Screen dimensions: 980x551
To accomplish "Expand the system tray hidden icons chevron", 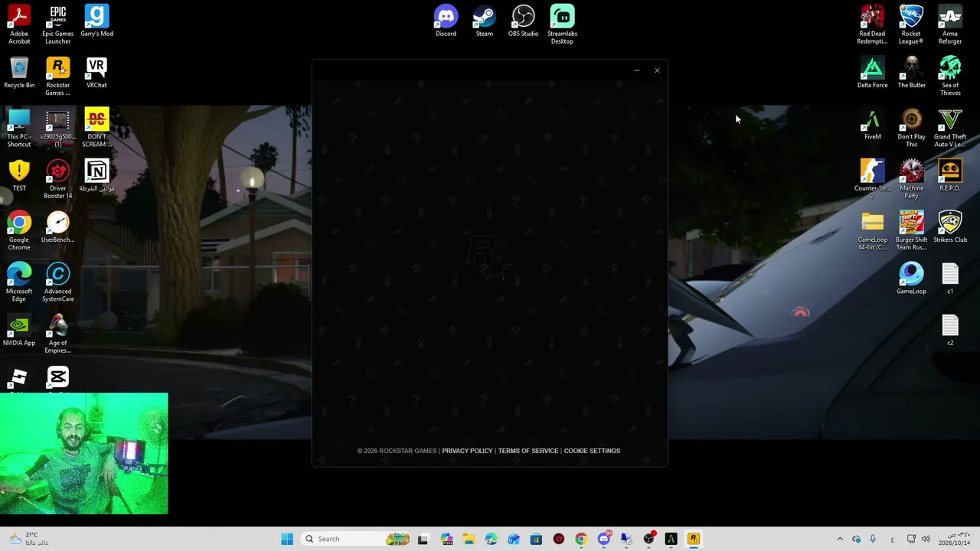I will 840,539.
